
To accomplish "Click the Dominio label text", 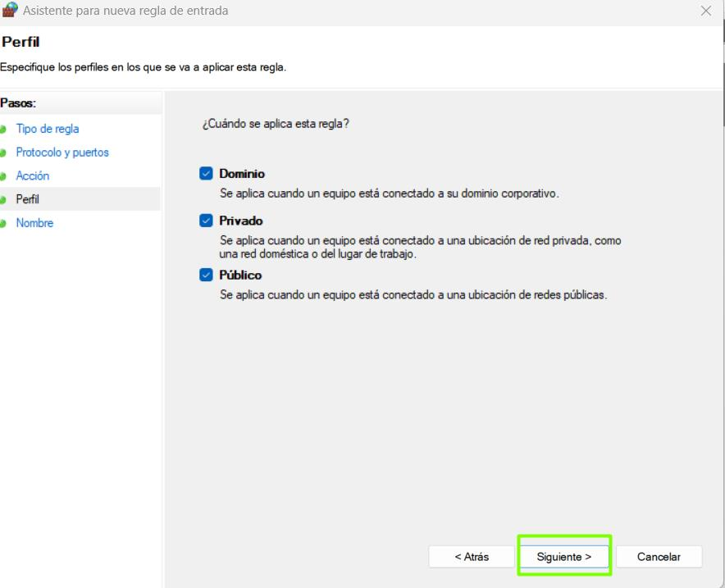I will pyautogui.click(x=242, y=174).
